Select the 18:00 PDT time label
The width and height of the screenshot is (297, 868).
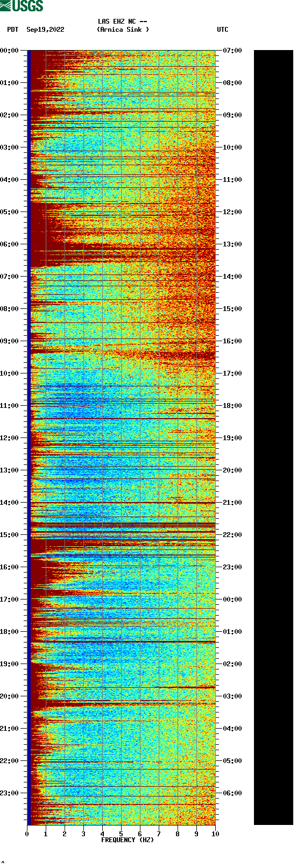pos(9,632)
